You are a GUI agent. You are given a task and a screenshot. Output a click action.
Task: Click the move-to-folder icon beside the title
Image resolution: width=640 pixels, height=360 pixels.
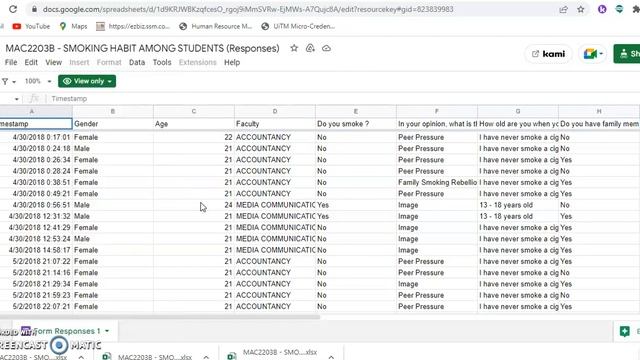click(310, 48)
